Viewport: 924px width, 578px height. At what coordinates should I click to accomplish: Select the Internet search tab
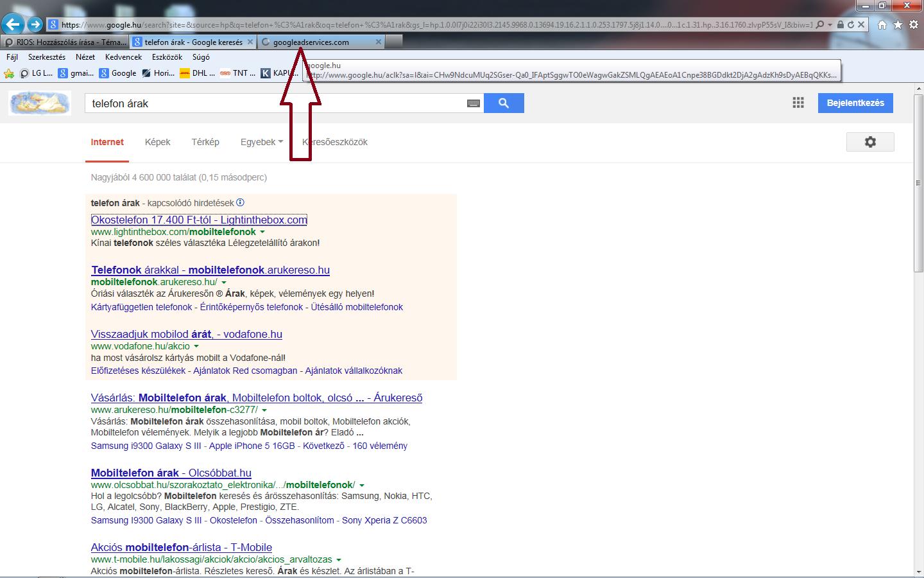click(107, 142)
